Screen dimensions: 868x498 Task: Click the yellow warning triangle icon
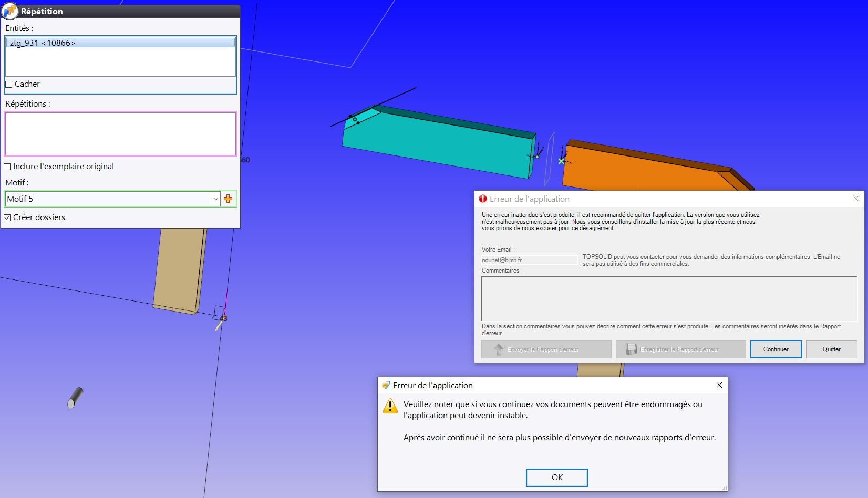tap(390, 406)
